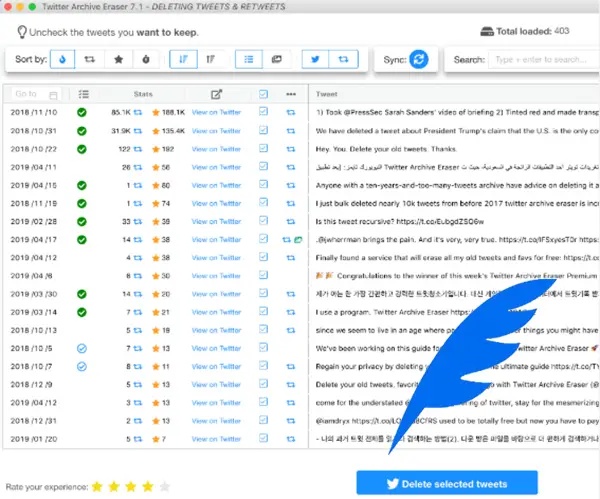The width and height of the screenshot is (600, 499).
Task: Click the lightbulb tip icon
Action: click(22, 32)
